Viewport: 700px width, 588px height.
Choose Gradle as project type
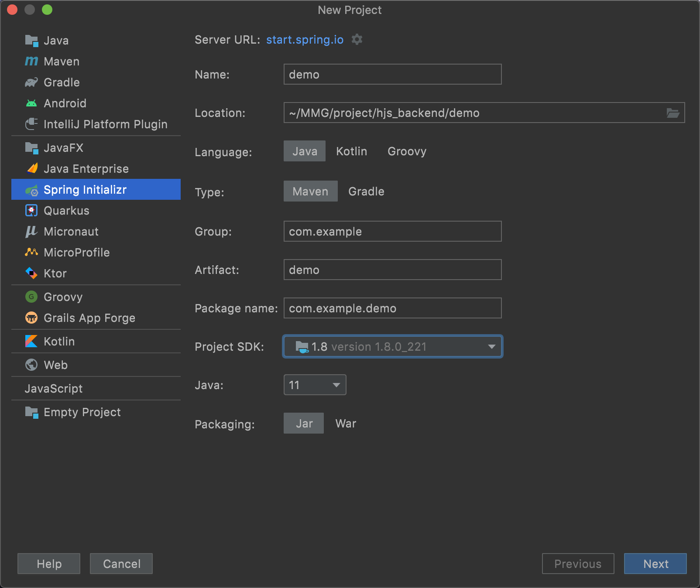(367, 191)
